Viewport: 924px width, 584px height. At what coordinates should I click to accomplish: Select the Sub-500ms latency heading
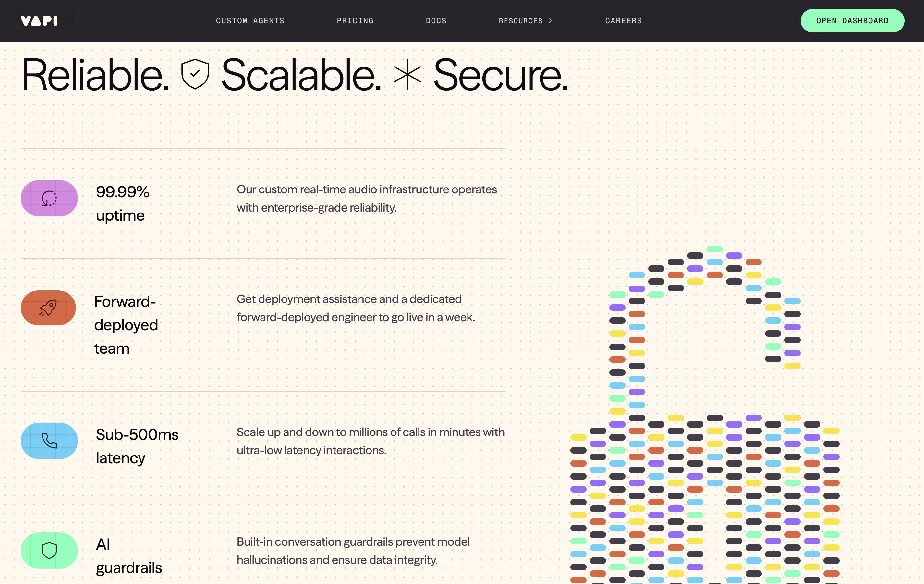tap(137, 446)
